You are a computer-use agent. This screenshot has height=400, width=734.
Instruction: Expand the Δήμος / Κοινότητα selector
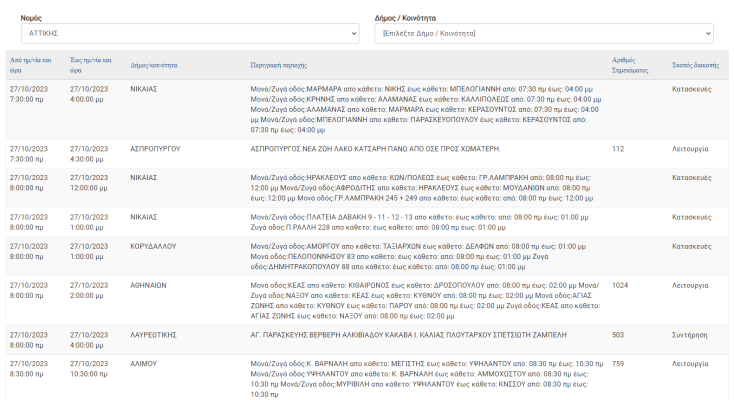[x=543, y=34]
